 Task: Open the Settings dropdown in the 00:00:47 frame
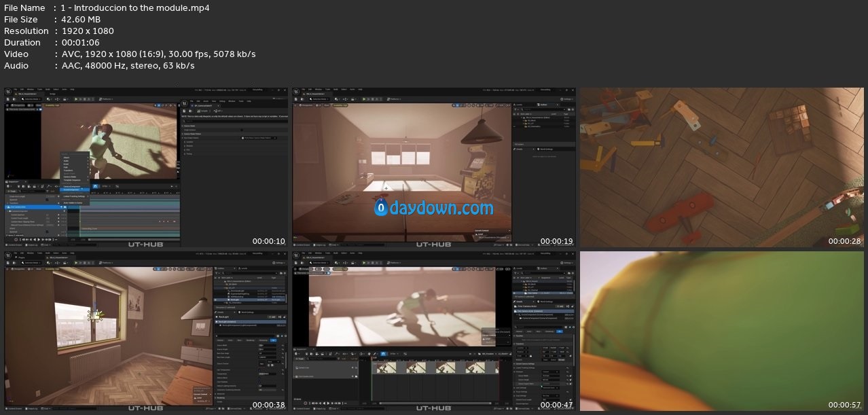tap(567, 263)
